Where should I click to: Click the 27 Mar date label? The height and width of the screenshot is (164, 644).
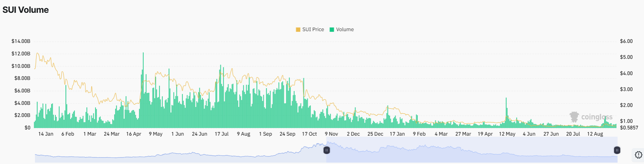pyautogui.click(x=463, y=134)
